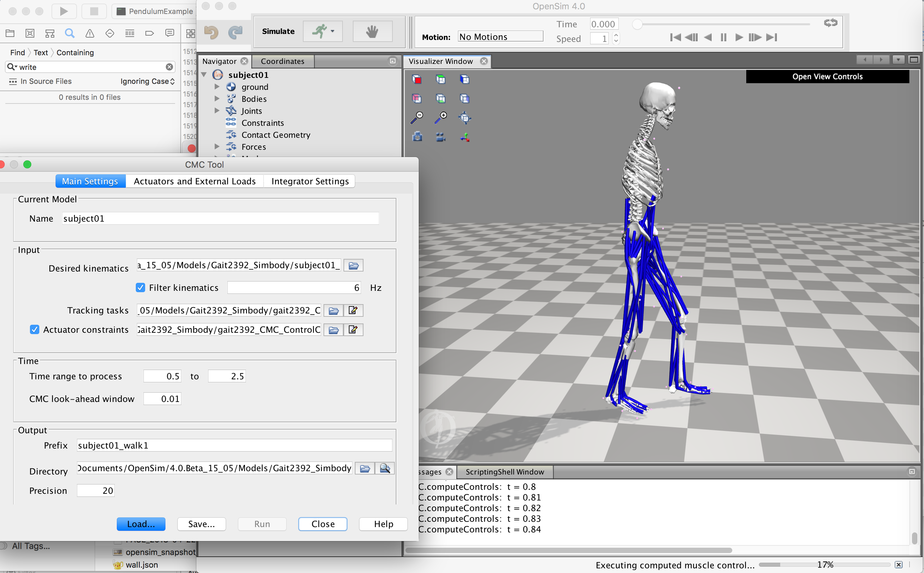
Task: Click the refit model to view icon
Action: [465, 118]
